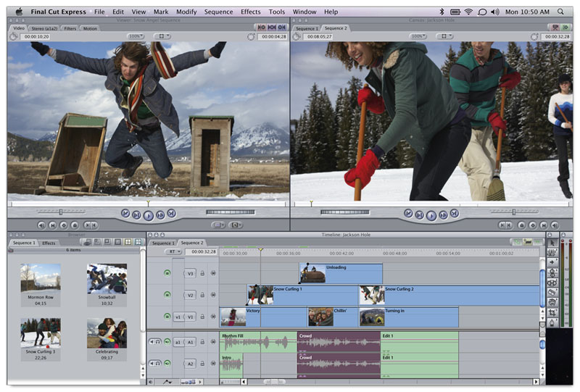Click the Spotlight search icon

click(561, 12)
